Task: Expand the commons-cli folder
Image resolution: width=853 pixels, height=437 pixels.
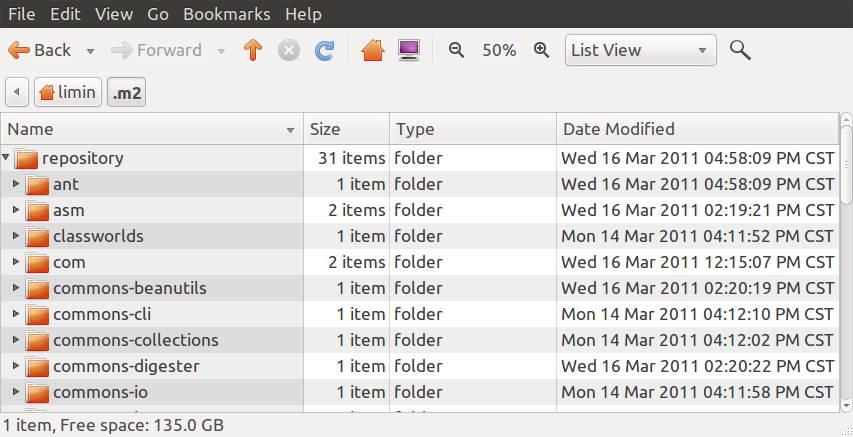Action: coord(16,314)
